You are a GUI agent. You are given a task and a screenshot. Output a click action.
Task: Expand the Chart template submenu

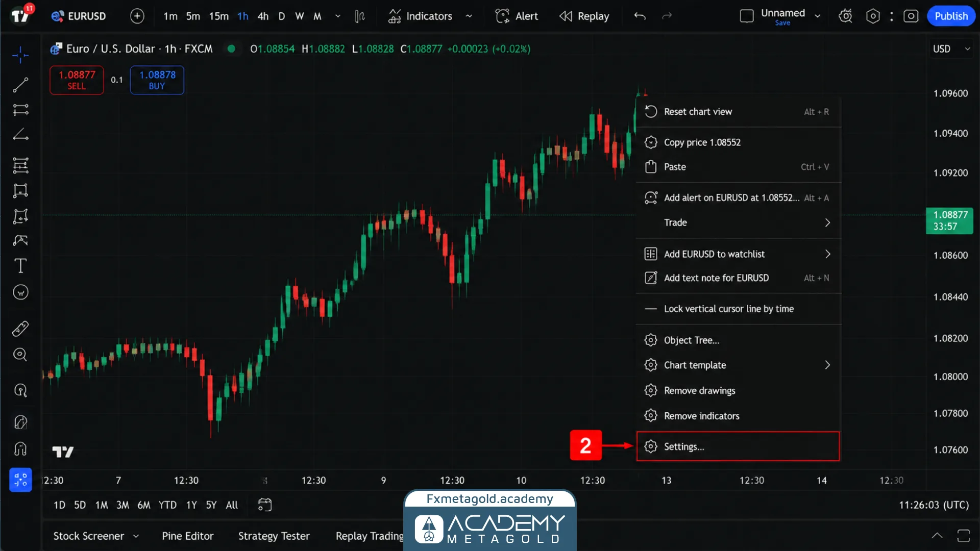(x=738, y=365)
